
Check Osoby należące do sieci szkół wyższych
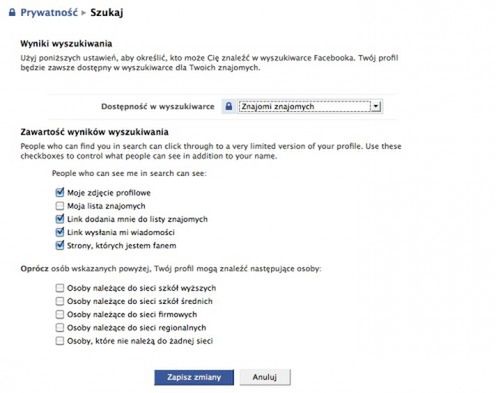(60, 288)
